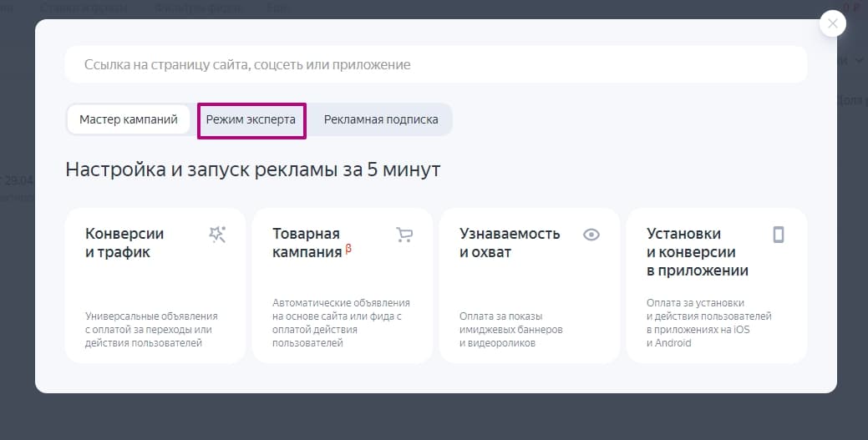This screenshot has height=440, width=868.
Task: Click text 'Универсальные объявления с оплатой за переходы'
Action: point(151,329)
